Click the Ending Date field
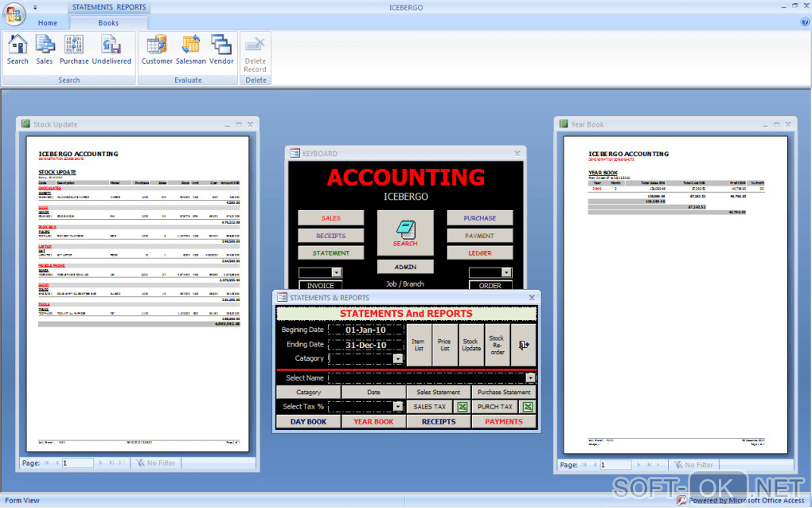 [x=365, y=345]
